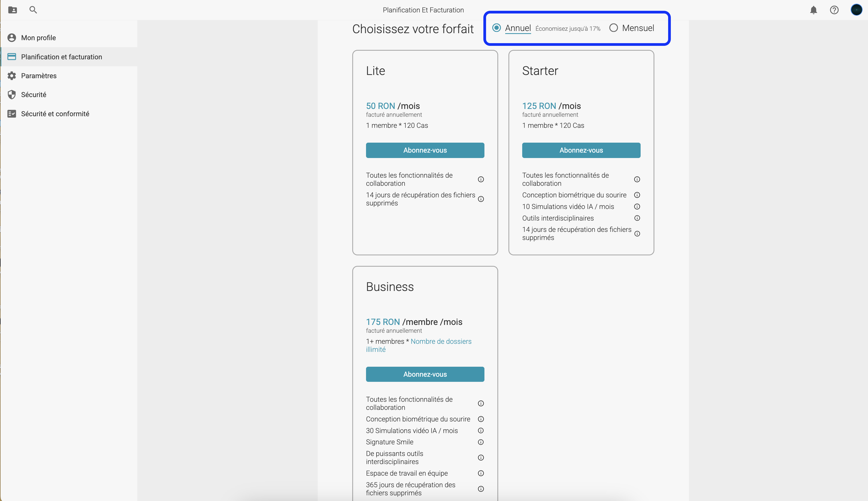Screen dimensions: 868x501
Task: Go to Sécurité section
Action: [x=33, y=95]
